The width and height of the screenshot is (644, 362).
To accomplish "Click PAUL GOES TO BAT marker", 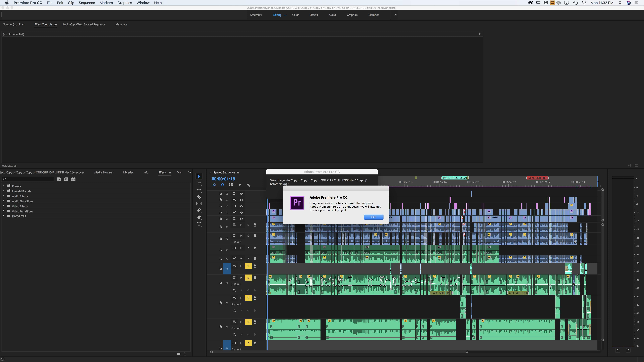I will (455, 178).
